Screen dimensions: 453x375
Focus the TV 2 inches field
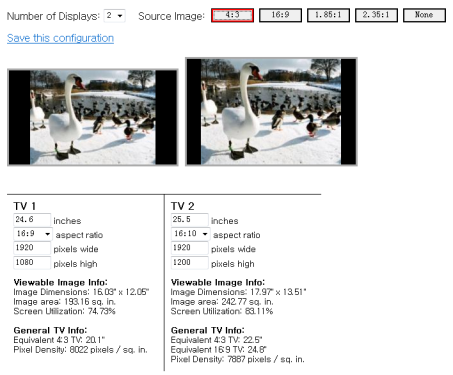189,220
